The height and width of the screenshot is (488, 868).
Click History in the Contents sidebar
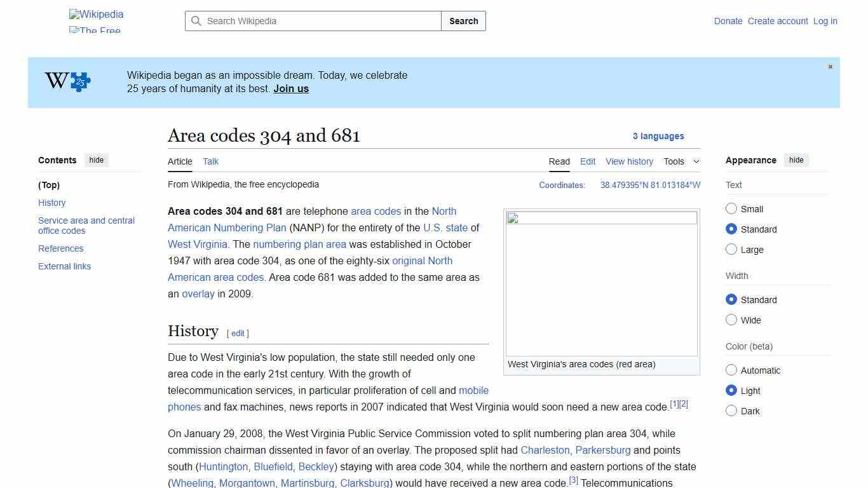click(x=51, y=203)
